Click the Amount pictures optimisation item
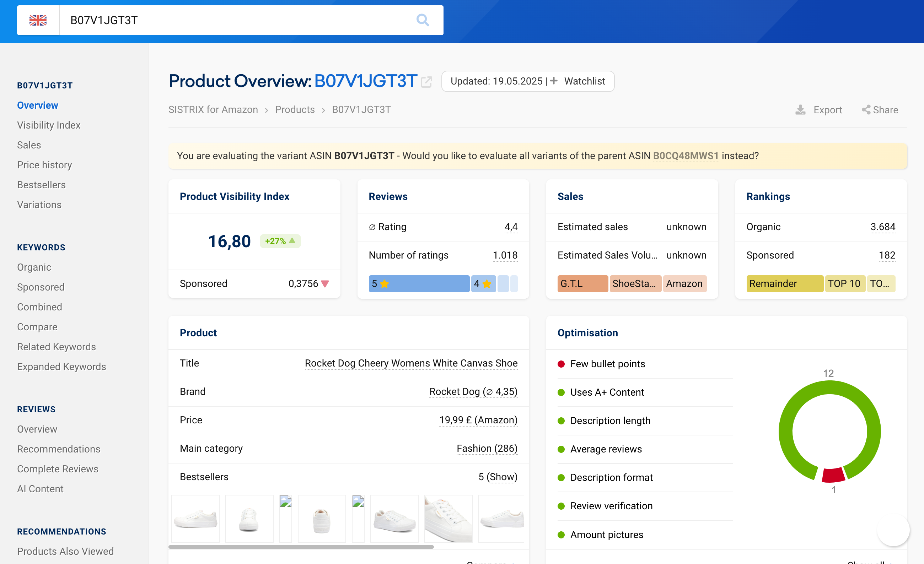Viewport: 924px width, 564px height. tap(606, 535)
